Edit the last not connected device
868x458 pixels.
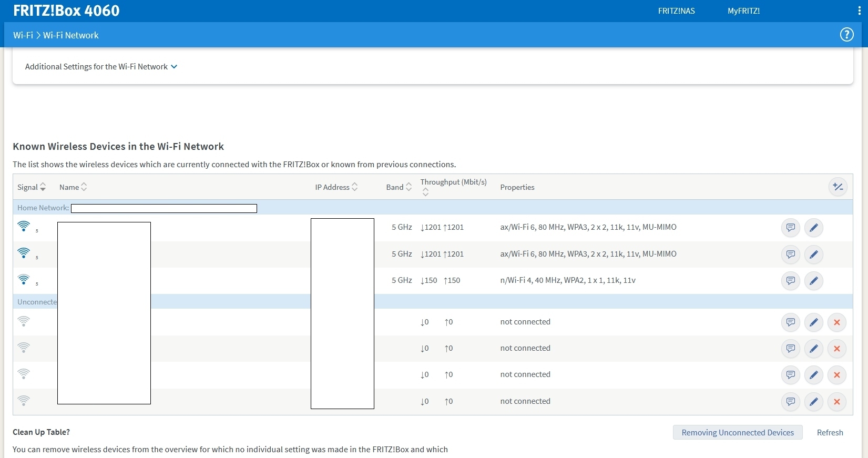click(x=813, y=402)
